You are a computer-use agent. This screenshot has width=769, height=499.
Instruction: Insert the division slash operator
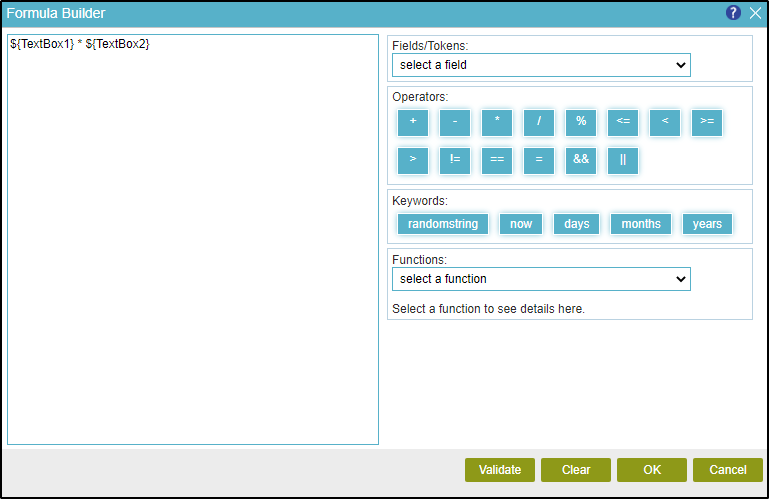(x=539, y=122)
